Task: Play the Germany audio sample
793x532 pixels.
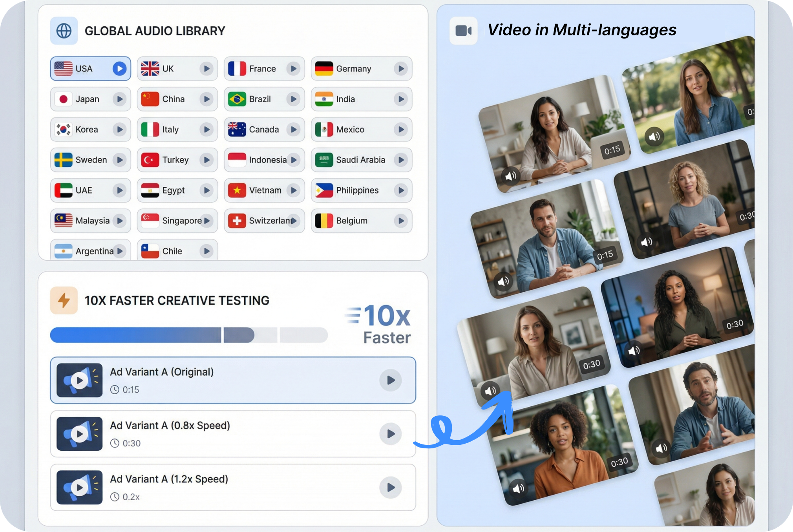Action: pos(401,69)
